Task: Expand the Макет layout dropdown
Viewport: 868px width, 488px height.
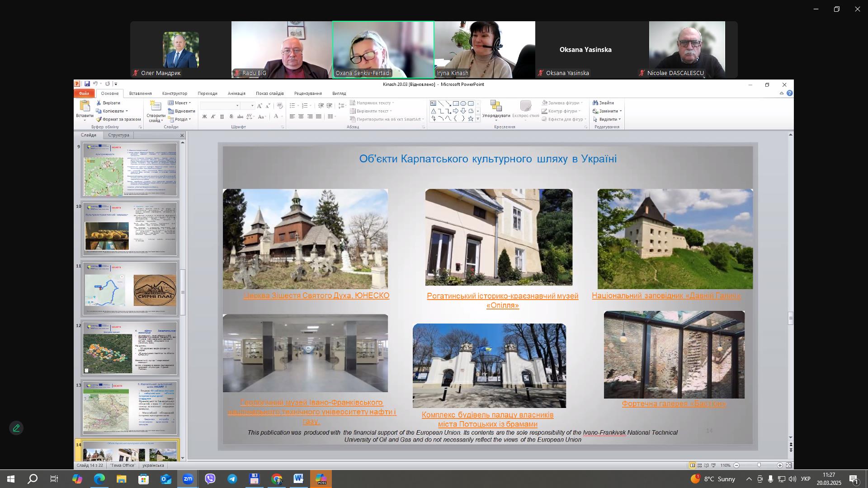Action: tap(180, 103)
